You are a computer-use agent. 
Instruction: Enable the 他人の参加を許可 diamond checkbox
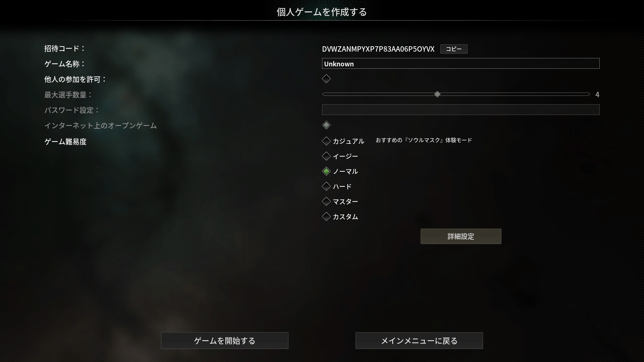(x=326, y=79)
